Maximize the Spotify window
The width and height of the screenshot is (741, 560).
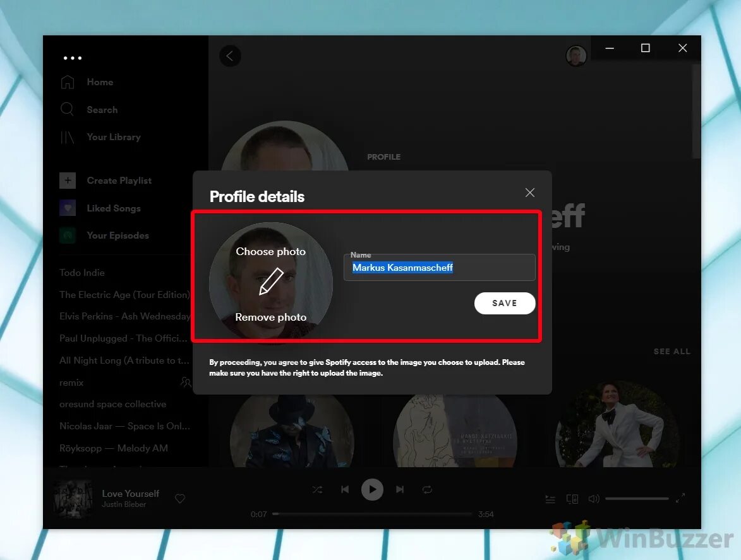tap(645, 48)
